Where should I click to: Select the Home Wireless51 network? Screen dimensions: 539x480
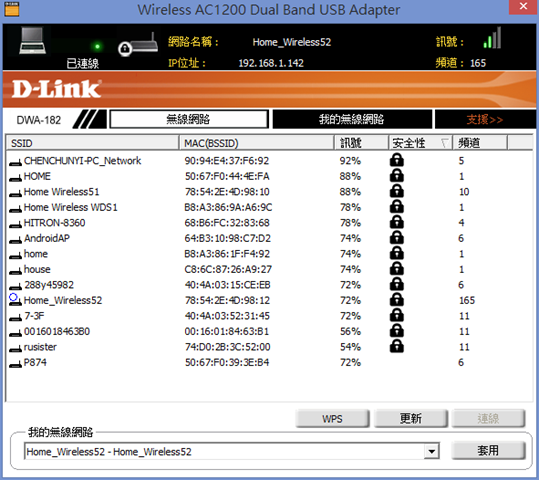269,192
